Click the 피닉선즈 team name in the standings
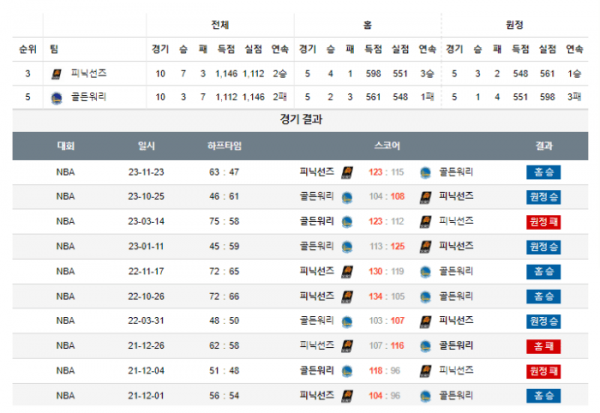This screenshot has width=600, height=413. coord(88,73)
